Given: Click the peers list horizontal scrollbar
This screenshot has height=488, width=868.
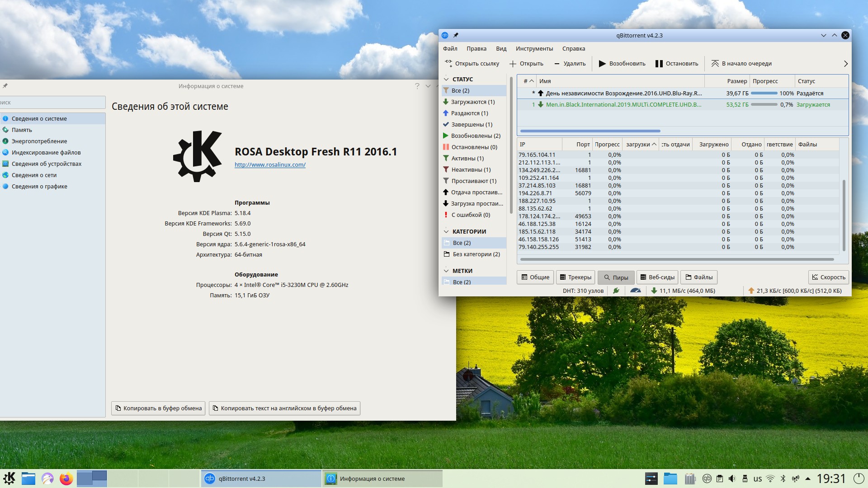Looking at the screenshot, I should click(x=676, y=259).
